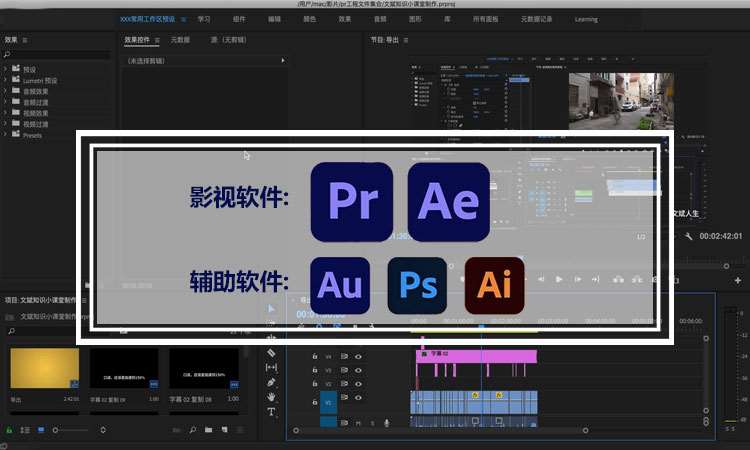The image size is (750, 450).
Task: Open the Learning workspace
Action: click(586, 19)
